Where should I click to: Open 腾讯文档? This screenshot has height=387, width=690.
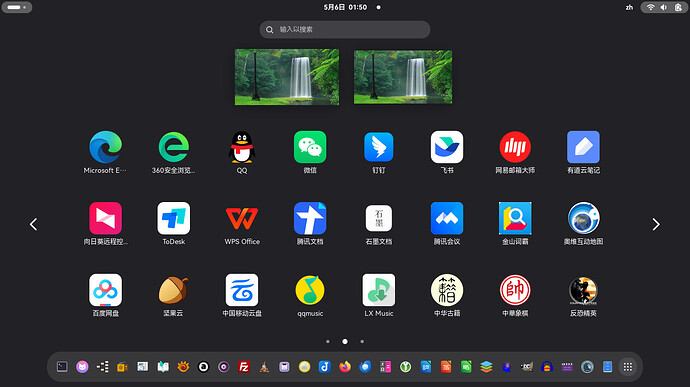(310, 218)
